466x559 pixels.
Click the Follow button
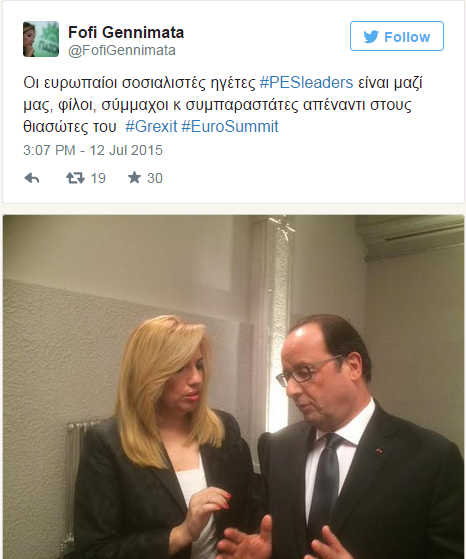click(397, 36)
